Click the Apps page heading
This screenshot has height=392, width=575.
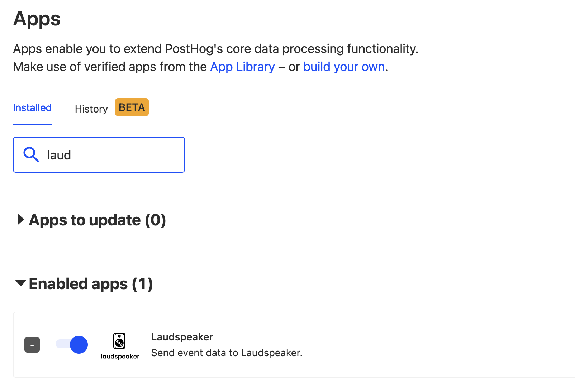coord(36,19)
